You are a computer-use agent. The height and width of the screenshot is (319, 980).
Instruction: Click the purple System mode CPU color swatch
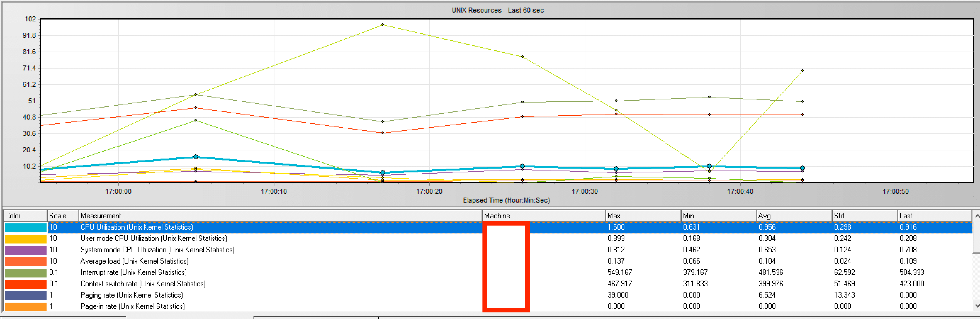(x=25, y=250)
